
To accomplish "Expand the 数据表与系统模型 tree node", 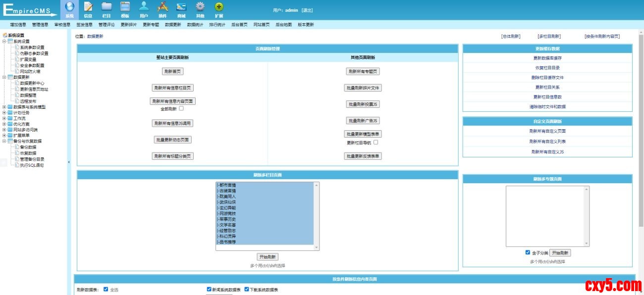I will tap(4, 107).
